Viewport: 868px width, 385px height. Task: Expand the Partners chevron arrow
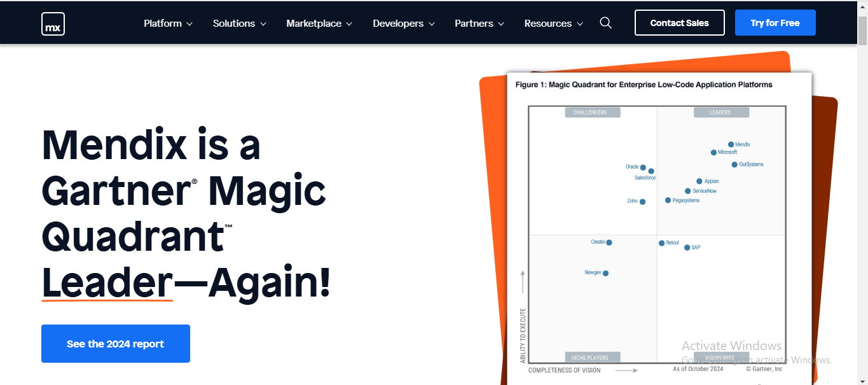click(501, 24)
